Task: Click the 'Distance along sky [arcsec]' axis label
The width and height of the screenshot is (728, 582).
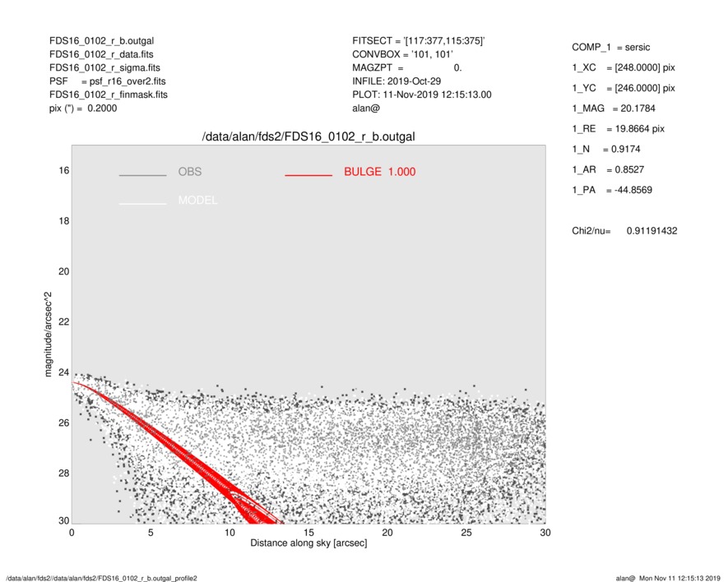Action: tap(308, 543)
